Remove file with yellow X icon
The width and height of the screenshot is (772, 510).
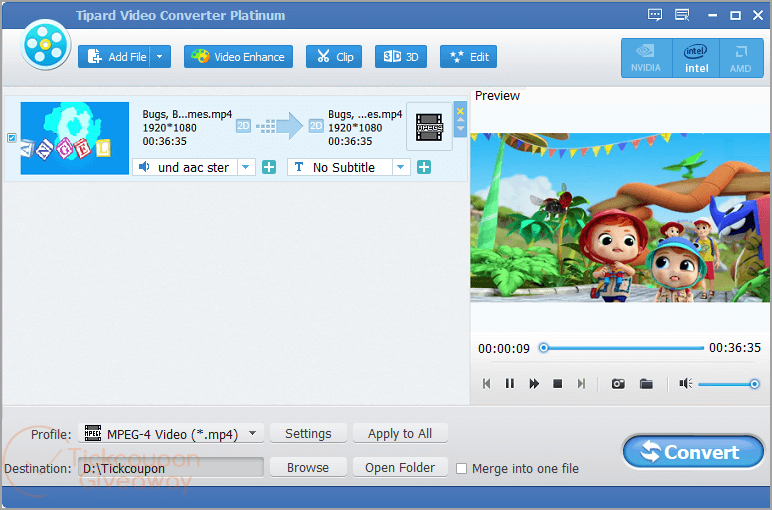click(x=460, y=111)
